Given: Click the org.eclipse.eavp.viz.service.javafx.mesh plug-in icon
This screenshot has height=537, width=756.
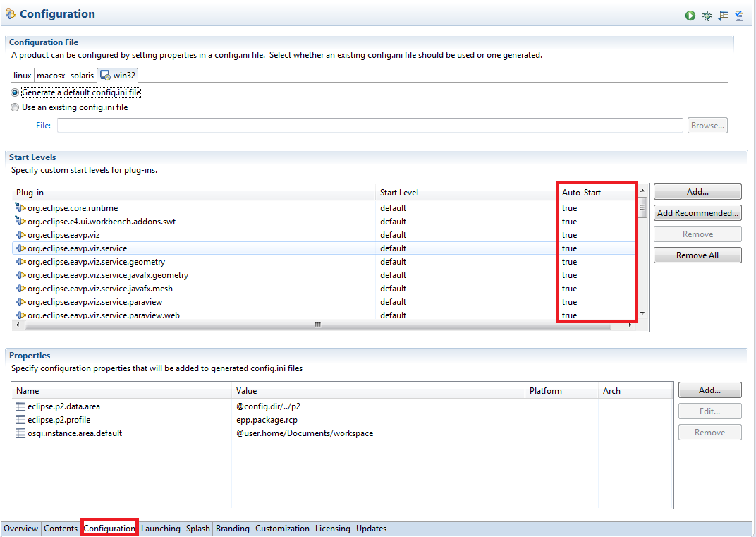Looking at the screenshot, I should pos(20,289).
